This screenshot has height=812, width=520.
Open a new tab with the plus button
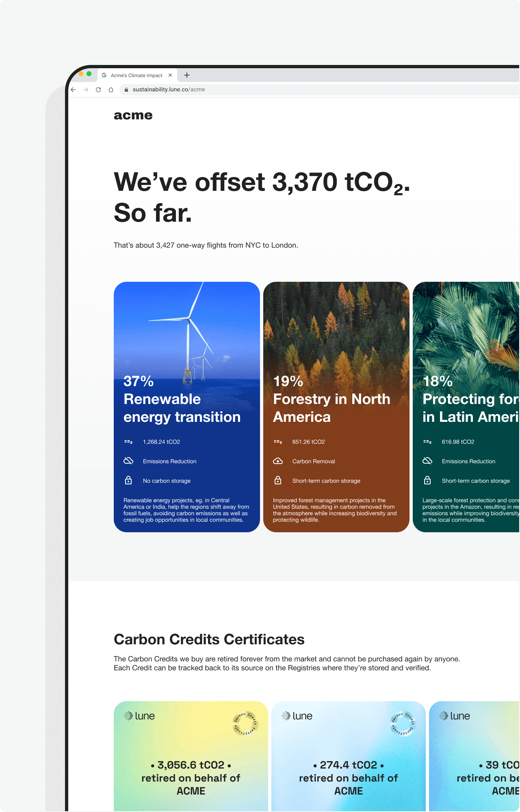tap(186, 75)
